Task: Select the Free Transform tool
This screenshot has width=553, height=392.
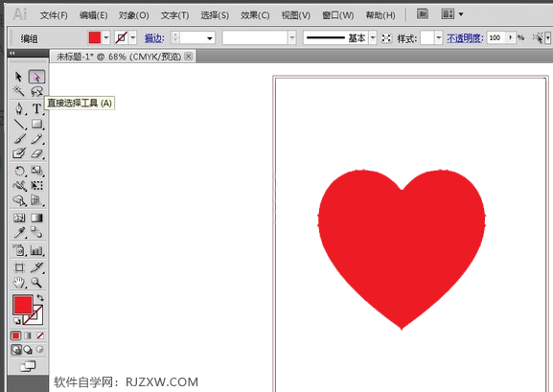Action: (36, 186)
